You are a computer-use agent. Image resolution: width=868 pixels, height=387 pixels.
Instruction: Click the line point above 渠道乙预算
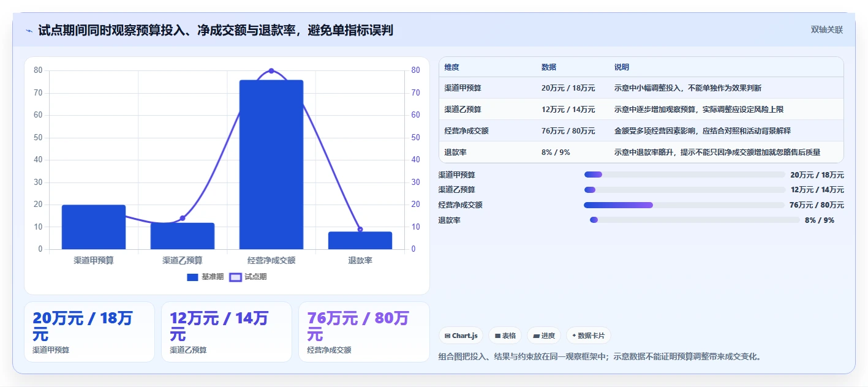[x=183, y=218]
